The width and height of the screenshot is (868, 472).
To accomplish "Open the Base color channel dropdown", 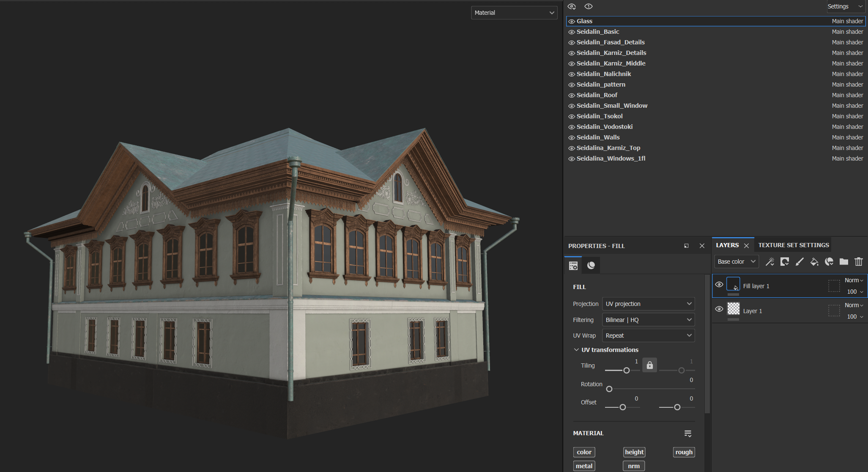I will coord(737,262).
